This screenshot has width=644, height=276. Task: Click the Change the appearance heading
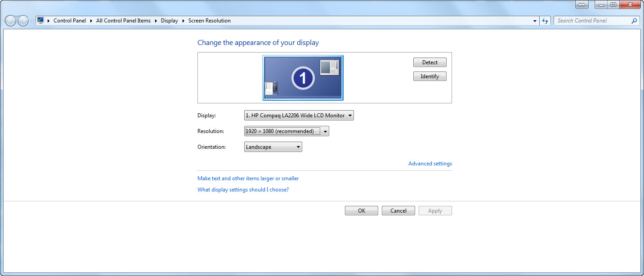click(x=258, y=43)
